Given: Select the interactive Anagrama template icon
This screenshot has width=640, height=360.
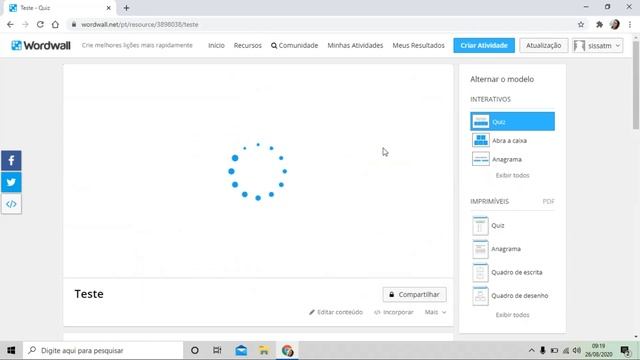Looking at the screenshot, I should (x=480, y=159).
